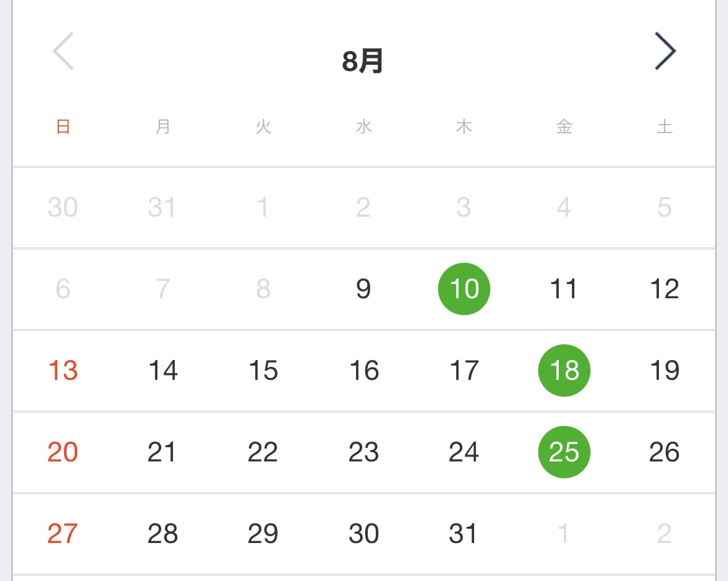
Task: Choose date 22 on the calendar
Action: point(263,452)
